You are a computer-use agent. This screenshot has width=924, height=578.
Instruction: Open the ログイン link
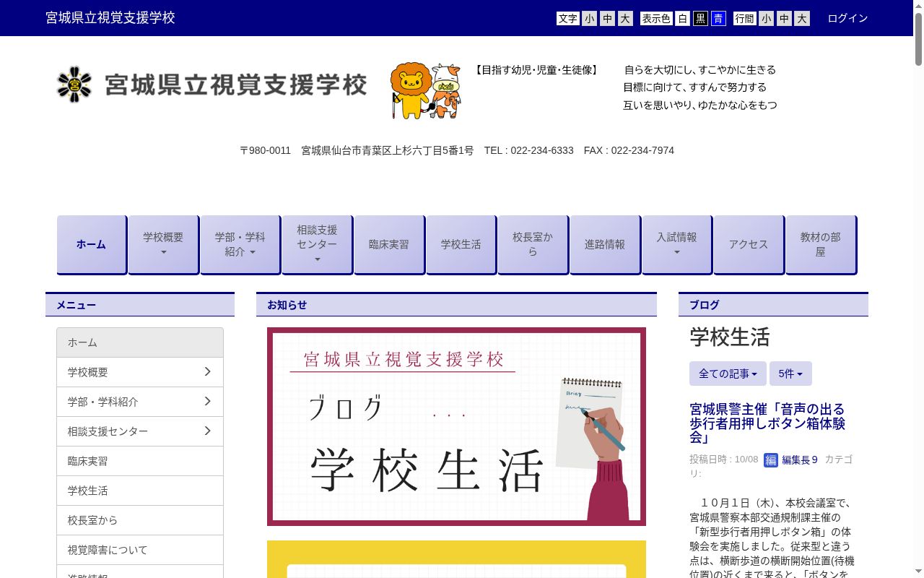847,18
